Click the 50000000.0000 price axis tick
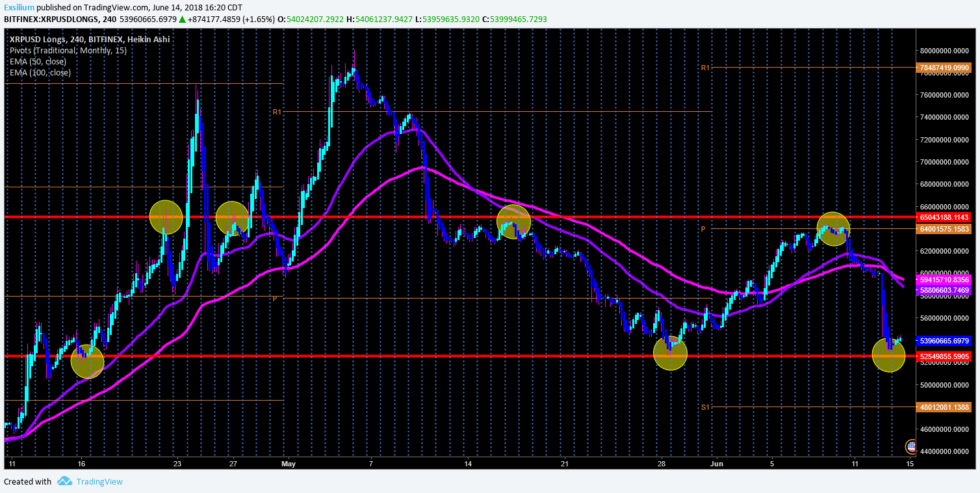 pos(945,385)
